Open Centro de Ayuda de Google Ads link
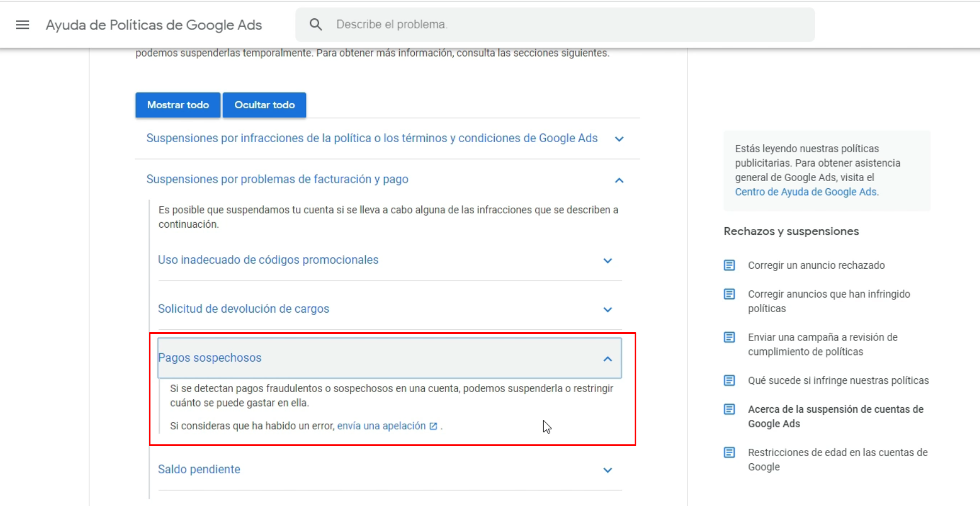980x506 pixels. pyautogui.click(x=806, y=192)
